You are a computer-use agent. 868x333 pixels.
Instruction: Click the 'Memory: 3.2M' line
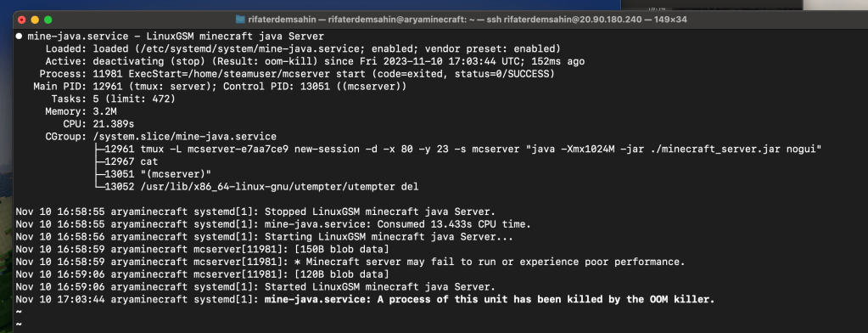coord(81,112)
